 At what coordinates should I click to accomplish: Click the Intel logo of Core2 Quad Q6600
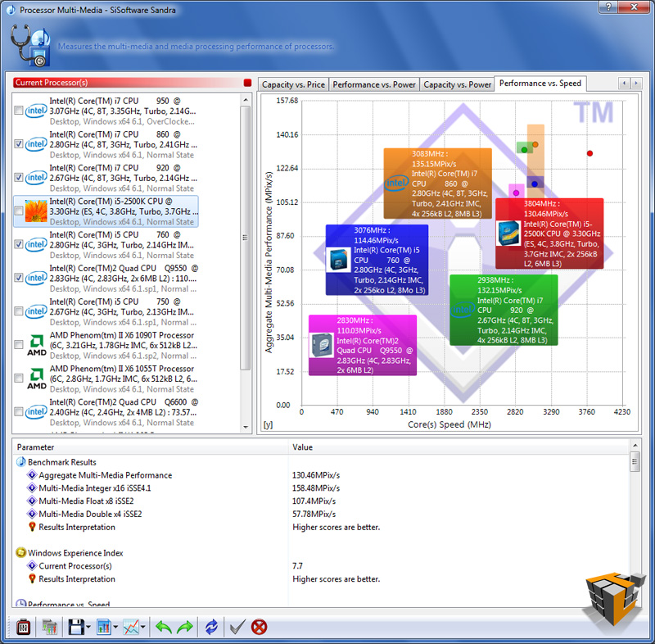pos(36,411)
